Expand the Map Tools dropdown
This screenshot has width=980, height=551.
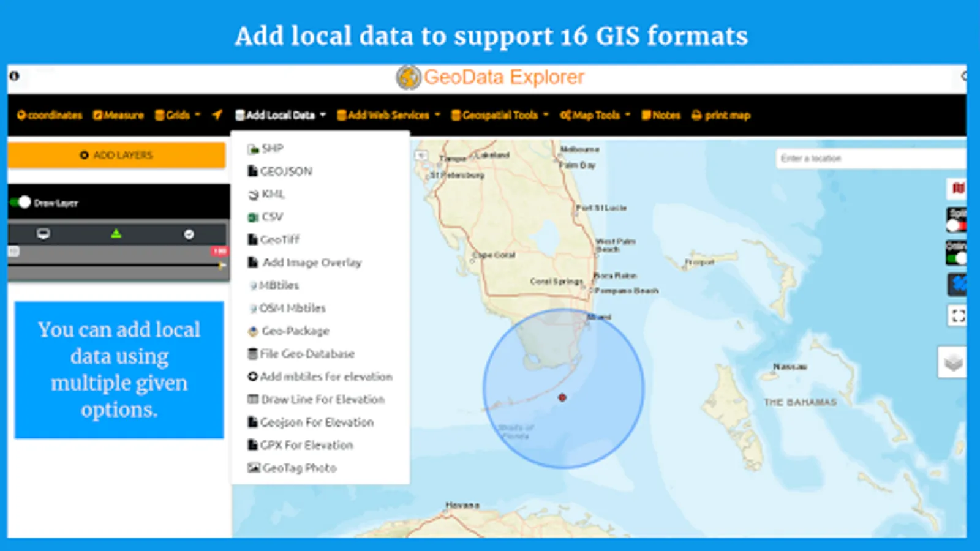point(595,115)
